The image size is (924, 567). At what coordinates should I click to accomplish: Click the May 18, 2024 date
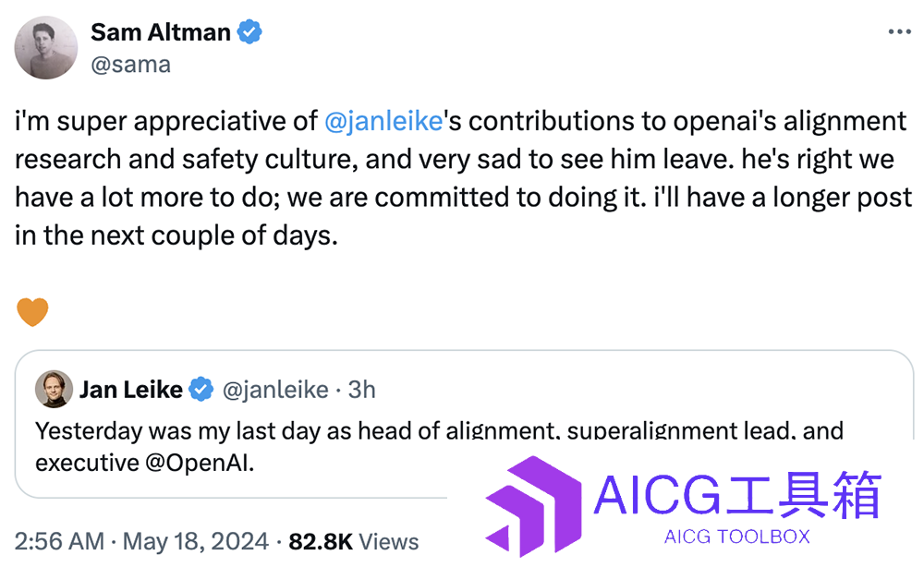point(196,542)
